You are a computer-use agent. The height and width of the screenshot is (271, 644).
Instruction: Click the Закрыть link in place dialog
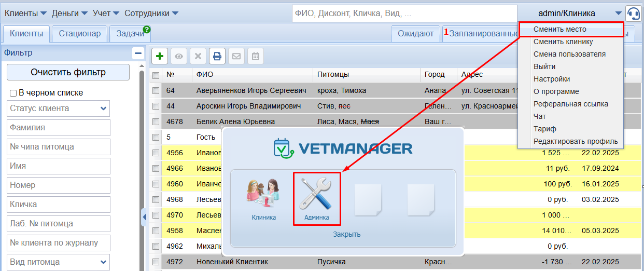pos(346,234)
